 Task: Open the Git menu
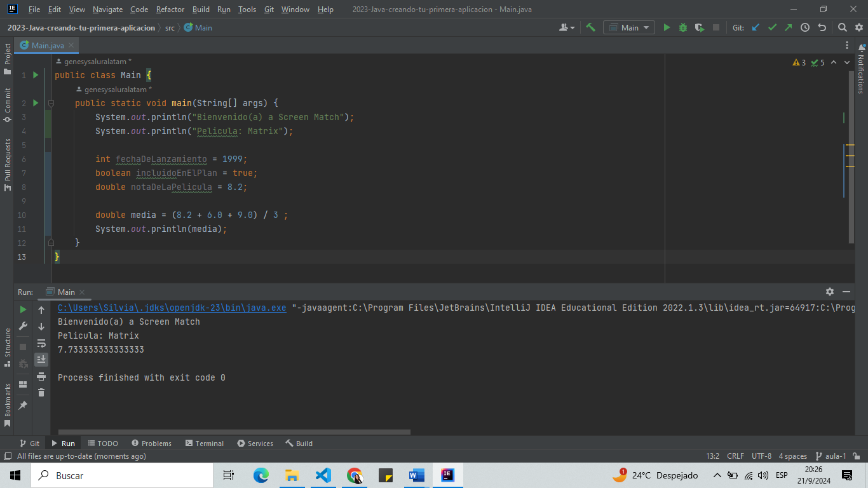[269, 10]
